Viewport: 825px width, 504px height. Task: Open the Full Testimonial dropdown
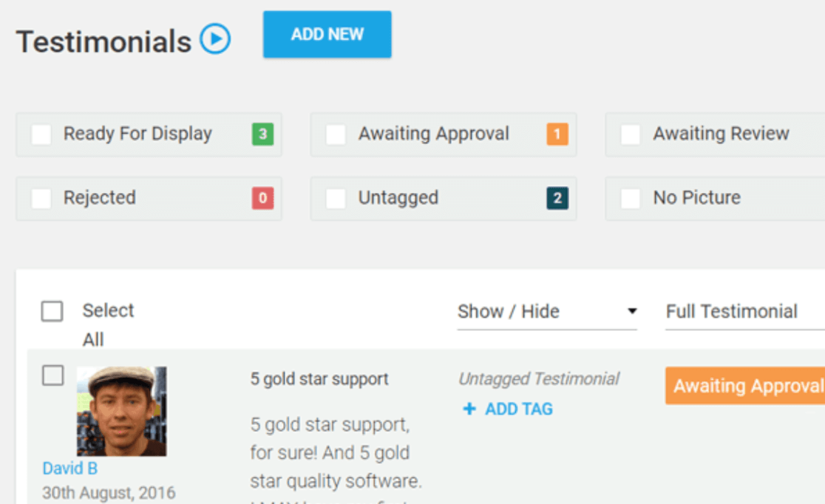[x=743, y=312]
